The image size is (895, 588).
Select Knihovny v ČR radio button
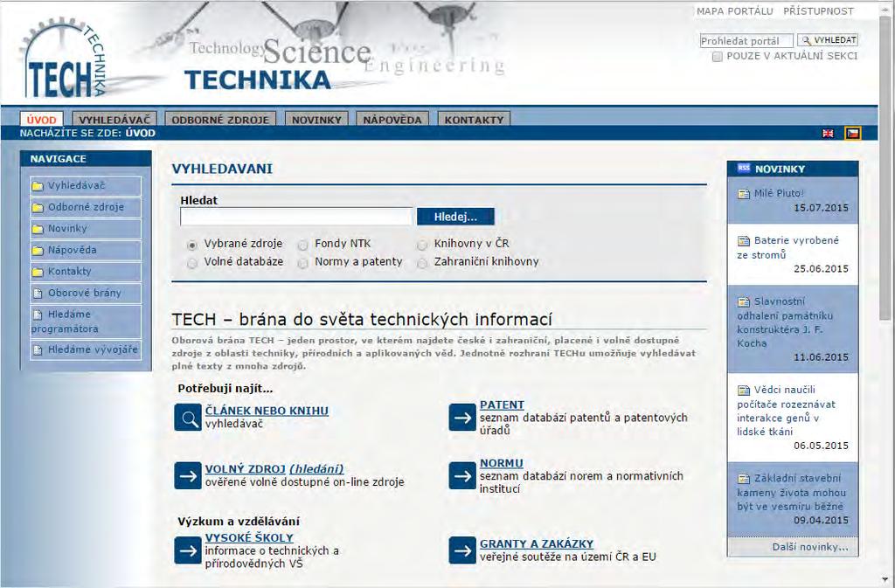point(422,245)
